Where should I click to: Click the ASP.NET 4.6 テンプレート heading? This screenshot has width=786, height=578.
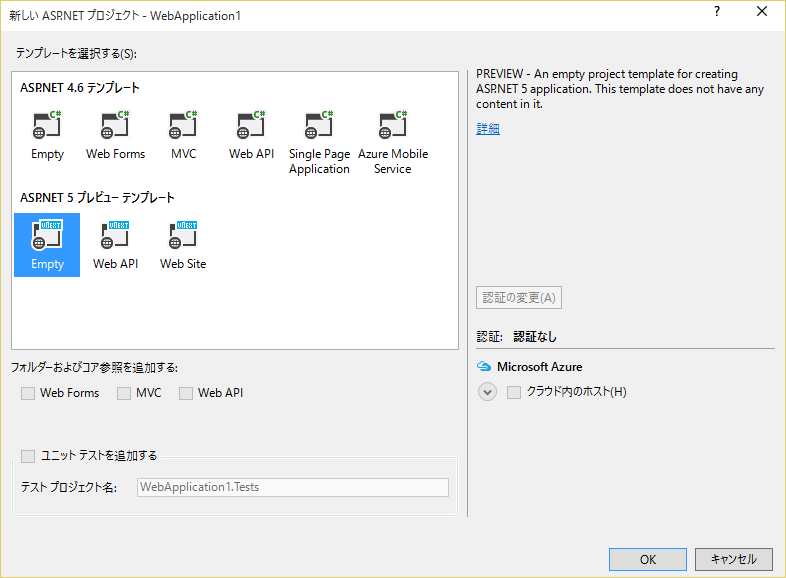pos(80,88)
